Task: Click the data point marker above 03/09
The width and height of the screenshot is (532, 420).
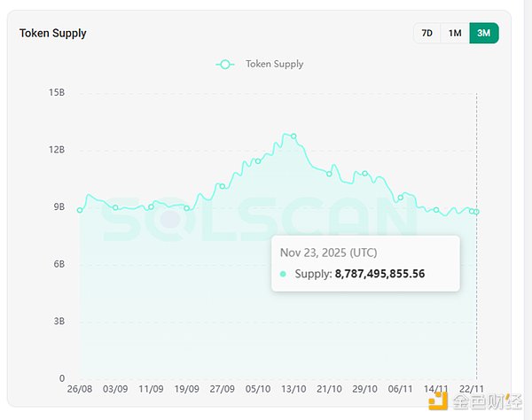Action: 115,207
